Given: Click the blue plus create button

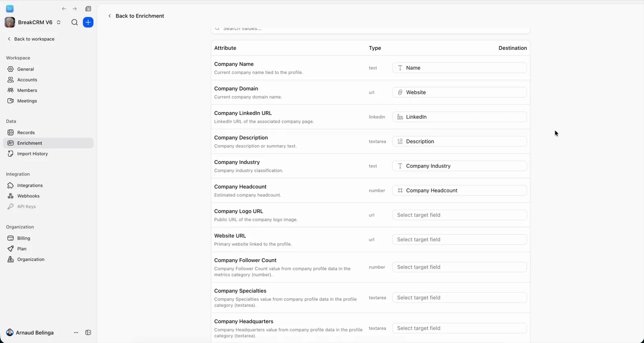Looking at the screenshot, I should pyautogui.click(x=88, y=23).
